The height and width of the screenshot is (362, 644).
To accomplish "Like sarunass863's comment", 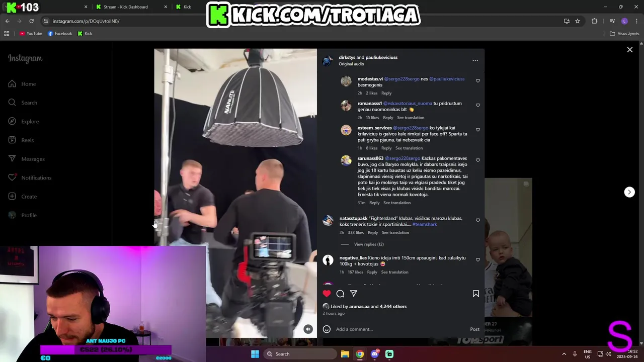I will [x=478, y=160].
